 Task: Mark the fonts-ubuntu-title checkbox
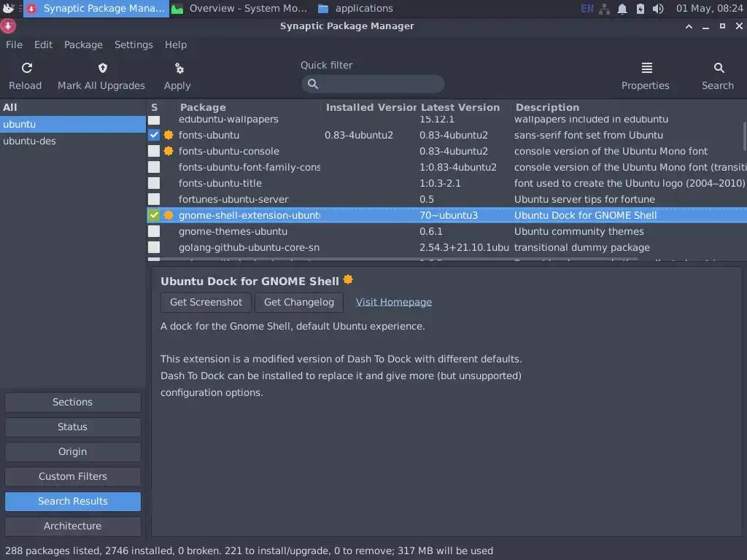pos(154,183)
